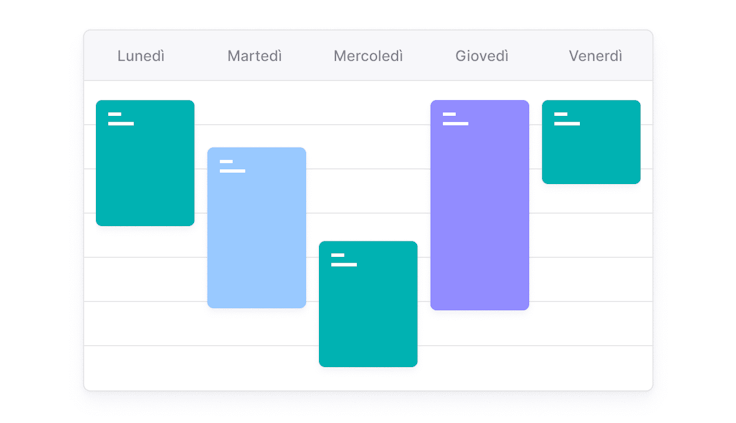
Task: Click the white title lines on the purple event
Action: coord(455,119)
